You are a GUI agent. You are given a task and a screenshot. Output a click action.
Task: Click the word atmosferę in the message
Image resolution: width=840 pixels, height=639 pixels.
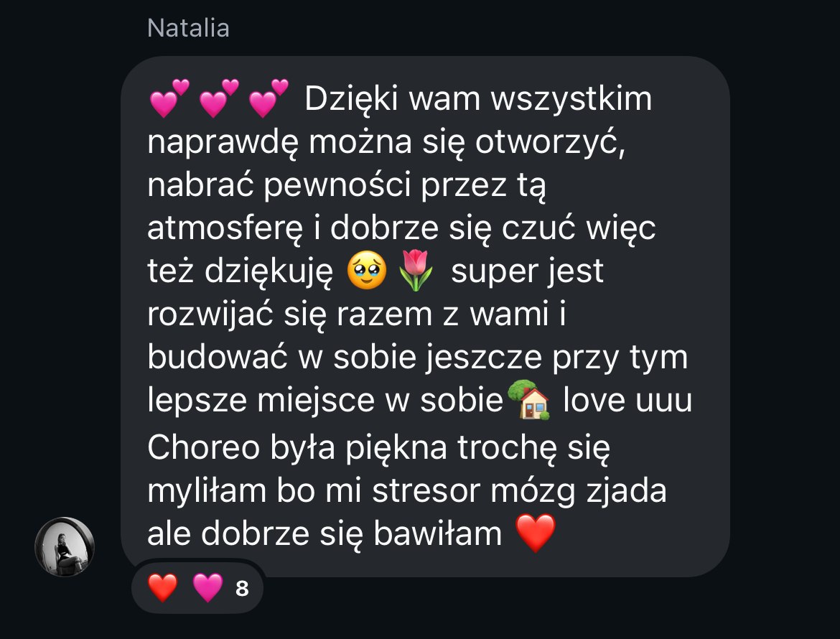click(x=225, y=229)
